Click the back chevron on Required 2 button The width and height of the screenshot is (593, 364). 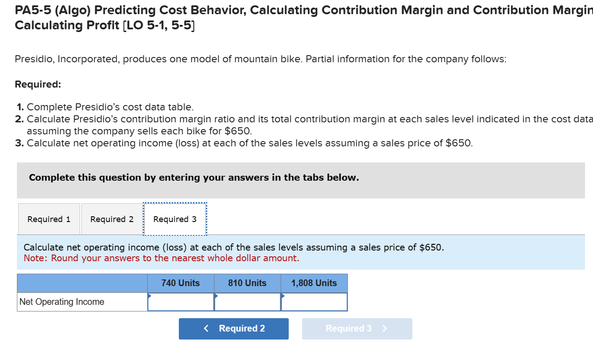point(206,328)
